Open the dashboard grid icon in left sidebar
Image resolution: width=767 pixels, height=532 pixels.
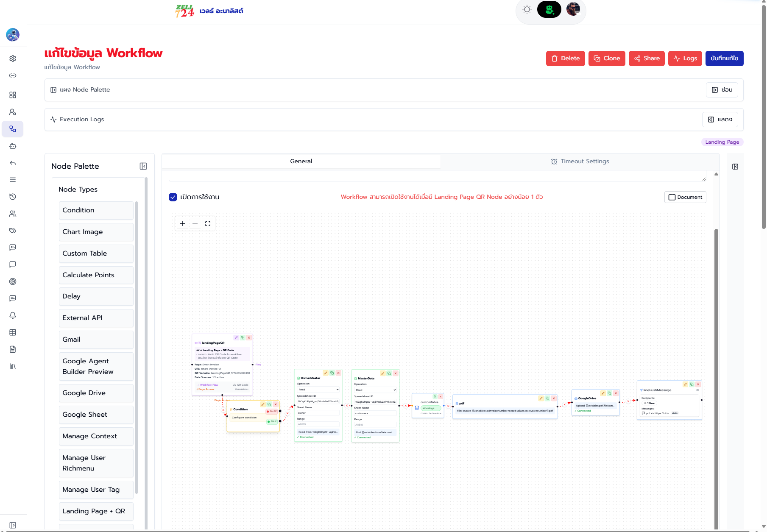(x=13, y=95)
